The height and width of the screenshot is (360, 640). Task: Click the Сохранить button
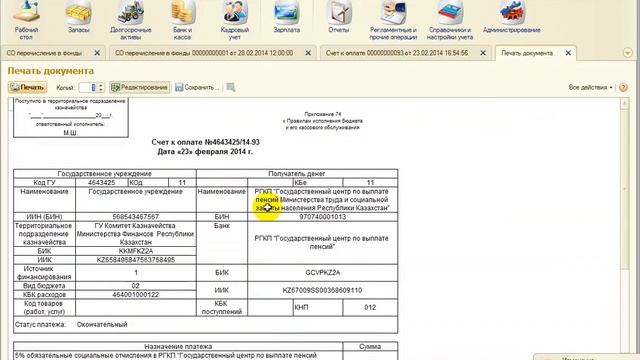197,87
